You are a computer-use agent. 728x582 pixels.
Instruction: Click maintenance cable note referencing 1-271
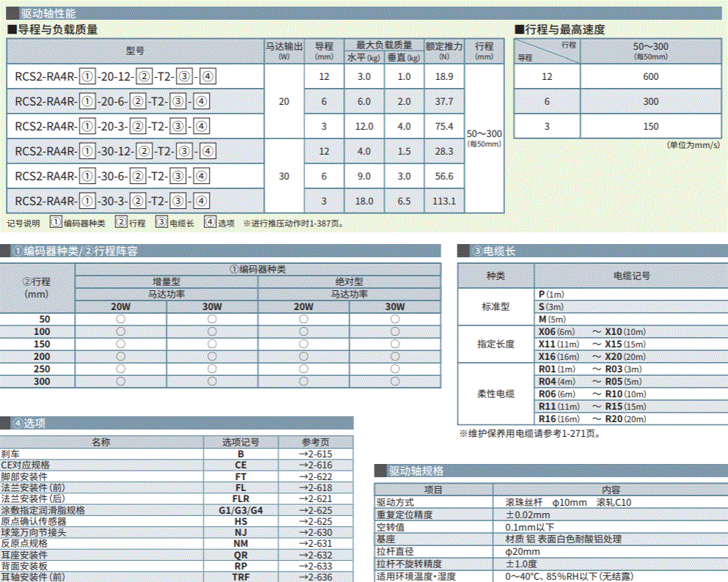click(531, 433)
